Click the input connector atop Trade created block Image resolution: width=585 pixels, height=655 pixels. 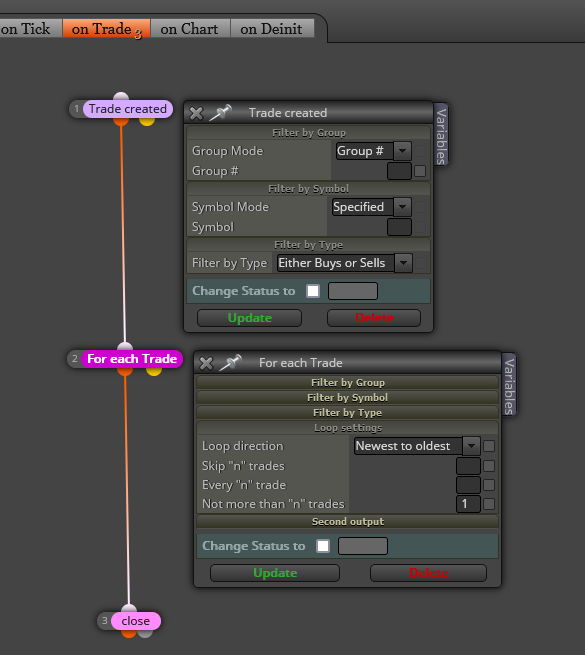[x=121, y=96]
